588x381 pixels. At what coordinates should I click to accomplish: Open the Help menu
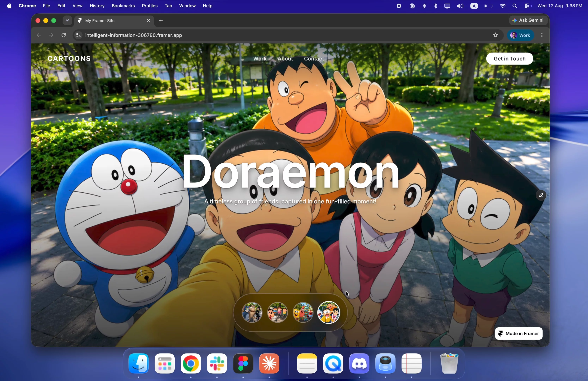pyautogui.click(x=207, y=6)
